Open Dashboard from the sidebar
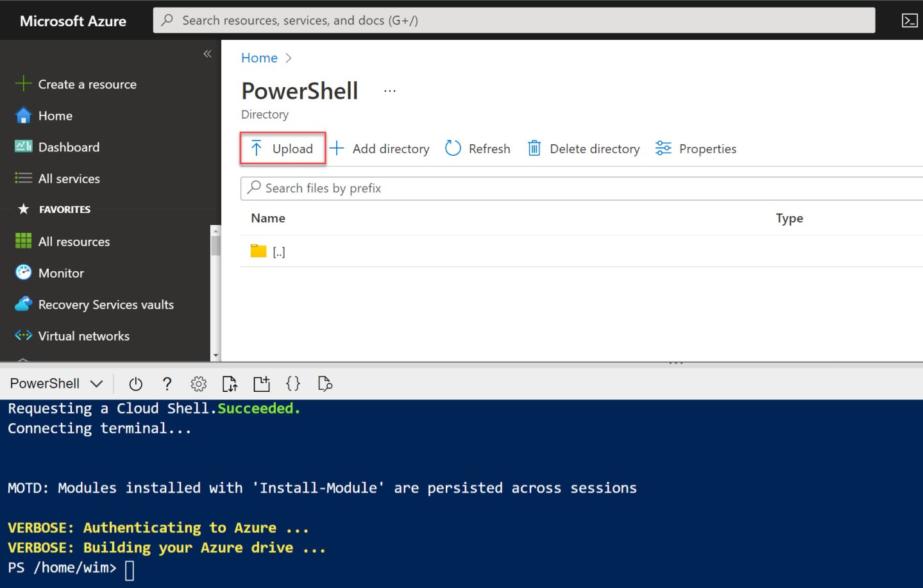The height and width of the screenshot is (588, 923). pos(69,147)
